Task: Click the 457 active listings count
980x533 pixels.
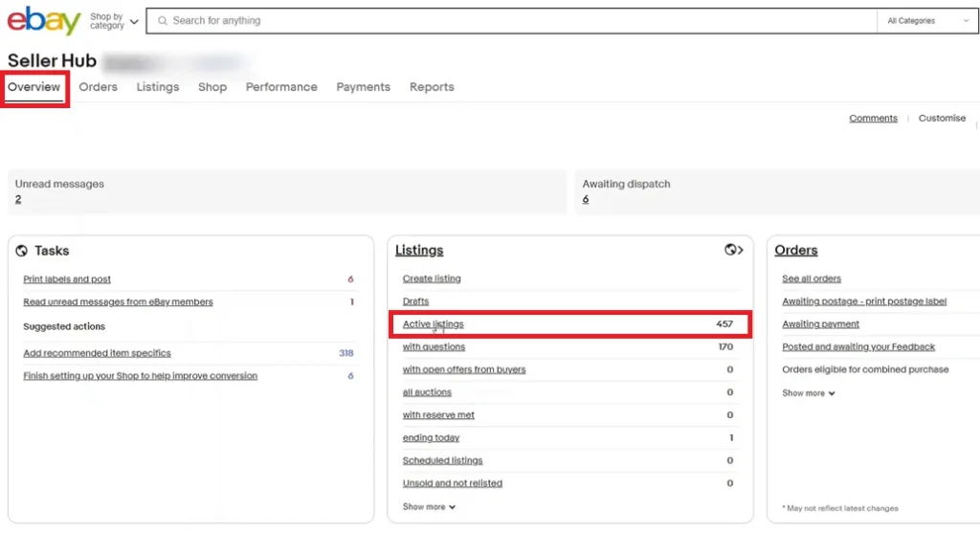Action: tap(724, 323)
